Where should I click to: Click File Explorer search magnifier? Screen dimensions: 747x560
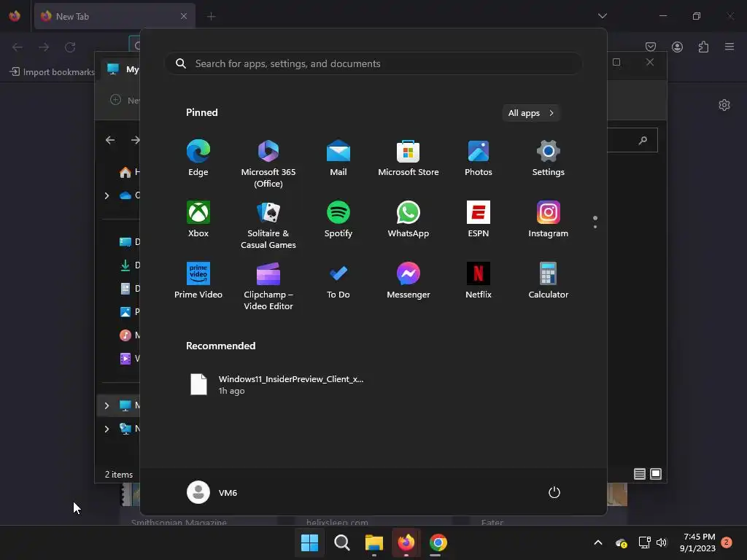point(643,140)
